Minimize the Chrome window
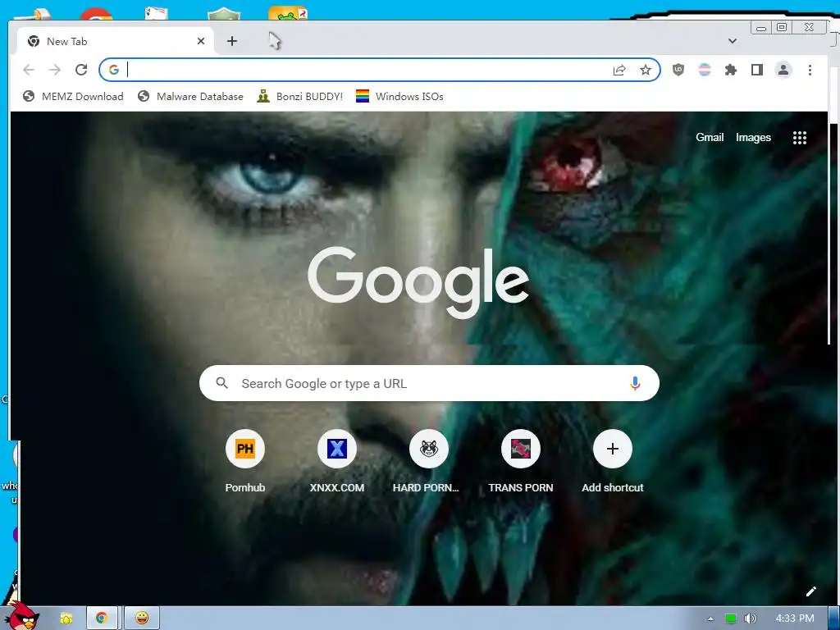The width and height of the screenshot is (840, 630). click(x=760, y=27)
